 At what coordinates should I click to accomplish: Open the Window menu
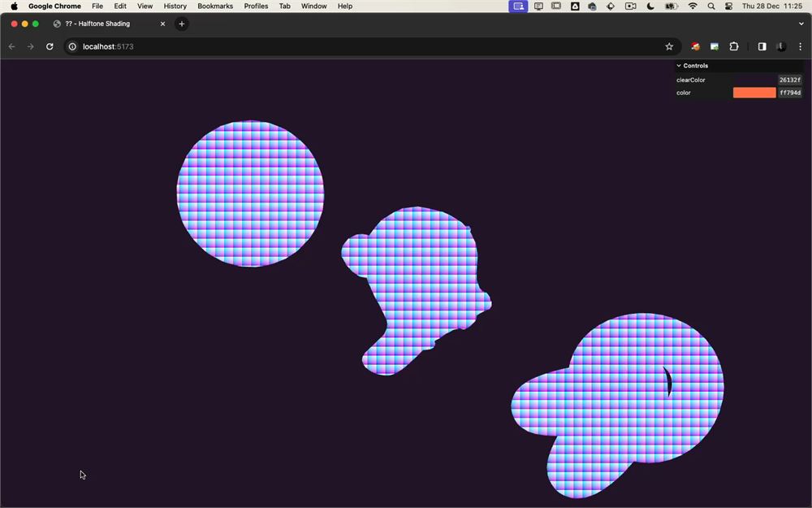(313, 7)
